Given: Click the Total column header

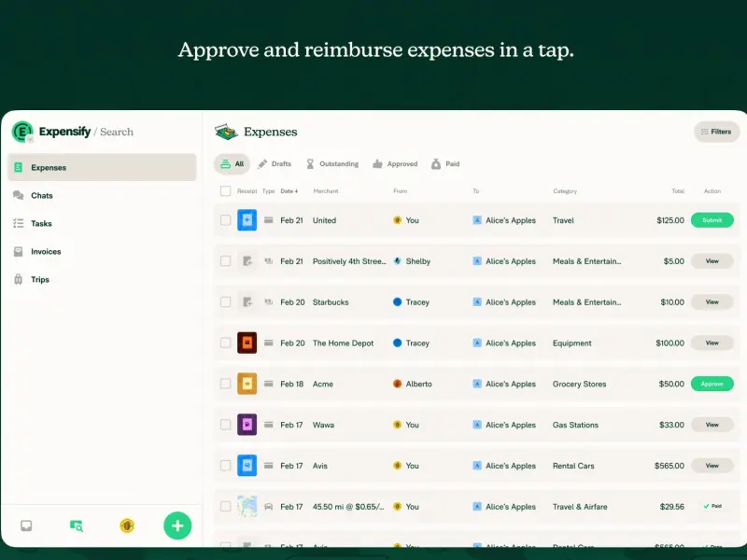Looking at the screenshot, I should (678, 191).
